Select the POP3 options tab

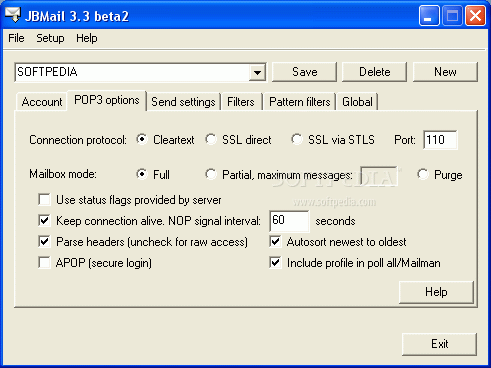click(107, 100)
